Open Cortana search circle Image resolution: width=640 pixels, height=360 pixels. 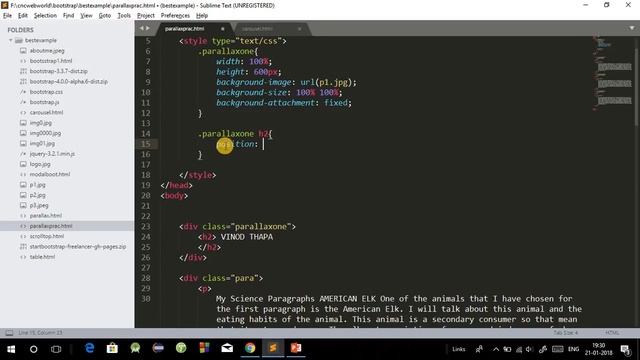[x=33, y=349]
